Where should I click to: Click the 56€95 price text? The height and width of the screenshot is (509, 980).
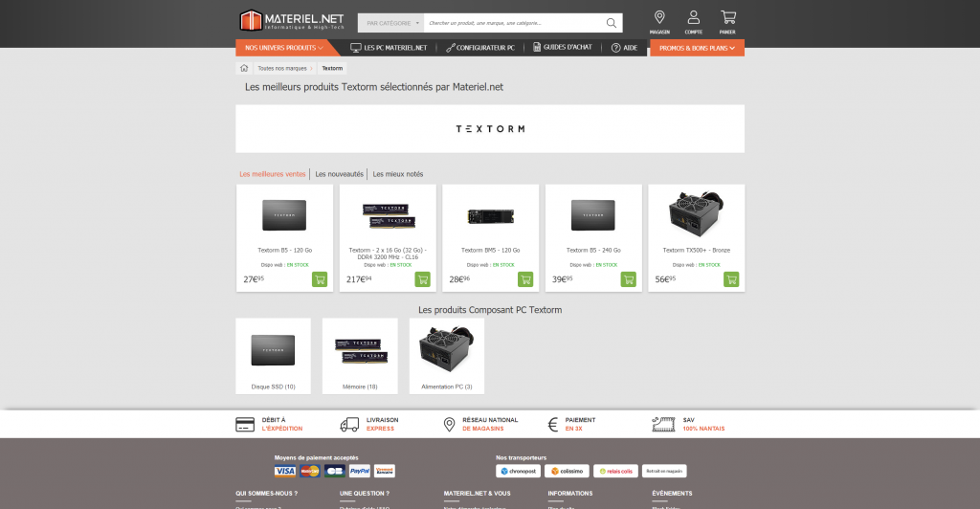click(x=665, y=279)
